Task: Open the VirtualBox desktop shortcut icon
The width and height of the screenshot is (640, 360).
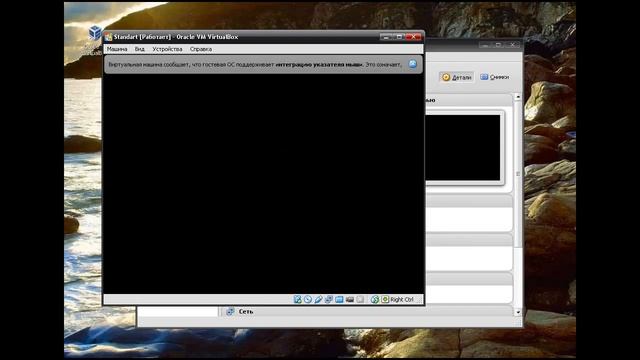Action: click(95, 33)
